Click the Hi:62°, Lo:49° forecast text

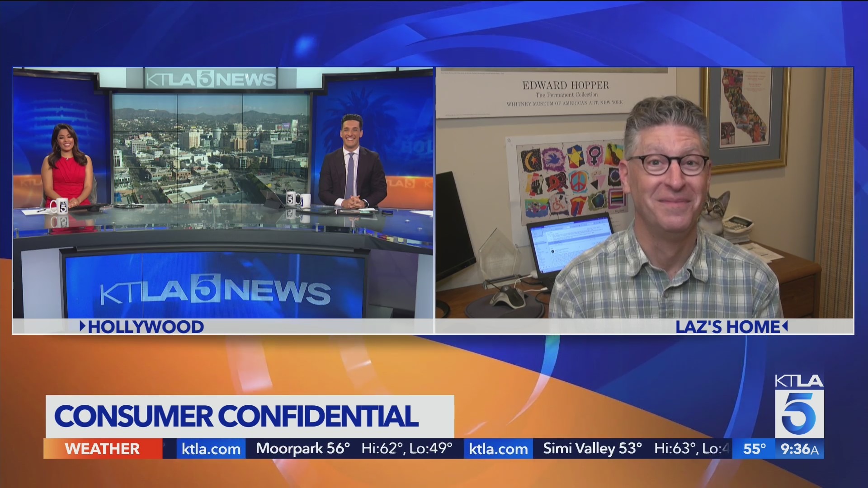pyautogui.click(x=407, y=448)
